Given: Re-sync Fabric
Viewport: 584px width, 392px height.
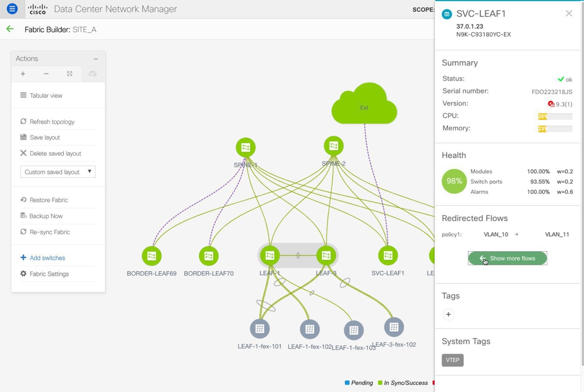Looking at the screenshot, I should [x=45, y=232].
